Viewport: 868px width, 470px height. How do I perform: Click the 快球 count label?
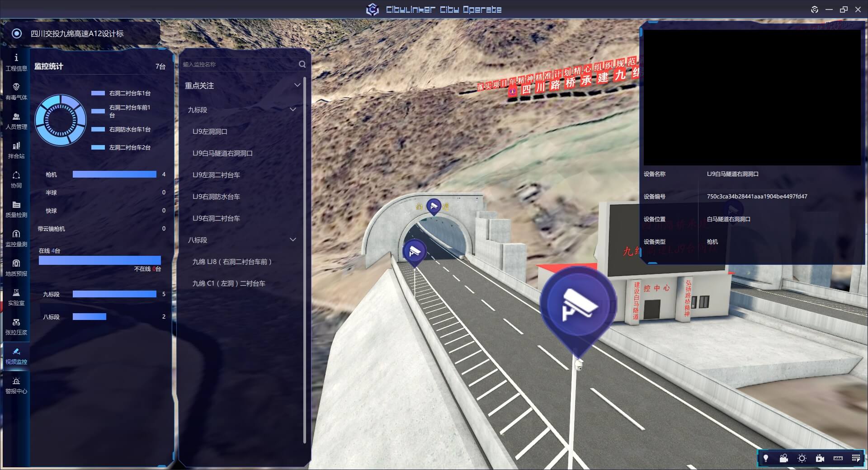pos(51,211)
